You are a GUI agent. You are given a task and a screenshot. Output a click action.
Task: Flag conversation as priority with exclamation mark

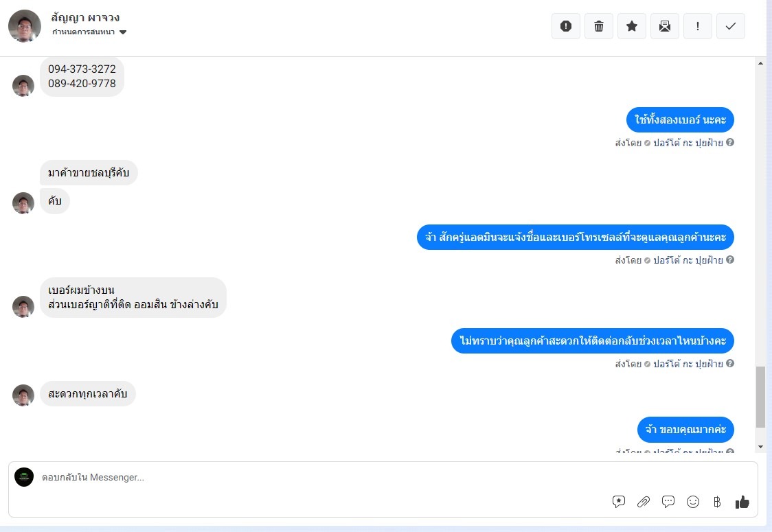[698, 26]
